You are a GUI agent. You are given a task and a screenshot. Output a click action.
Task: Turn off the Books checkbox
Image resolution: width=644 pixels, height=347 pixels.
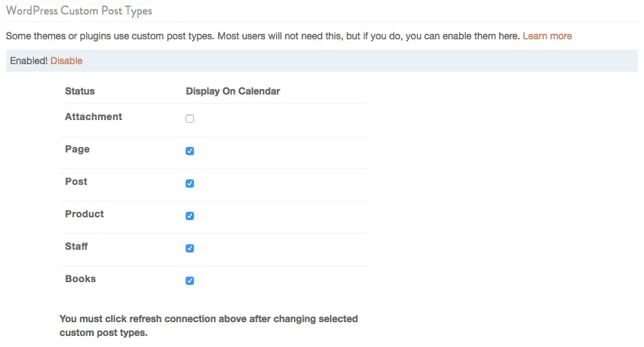[190, 281]
